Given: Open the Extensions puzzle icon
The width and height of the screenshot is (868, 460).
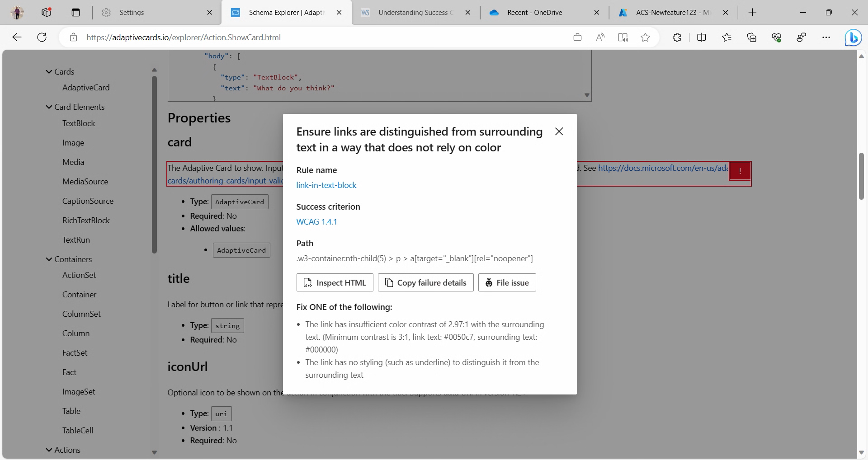Looking at the screenshot, I should [x=677, y=38].
